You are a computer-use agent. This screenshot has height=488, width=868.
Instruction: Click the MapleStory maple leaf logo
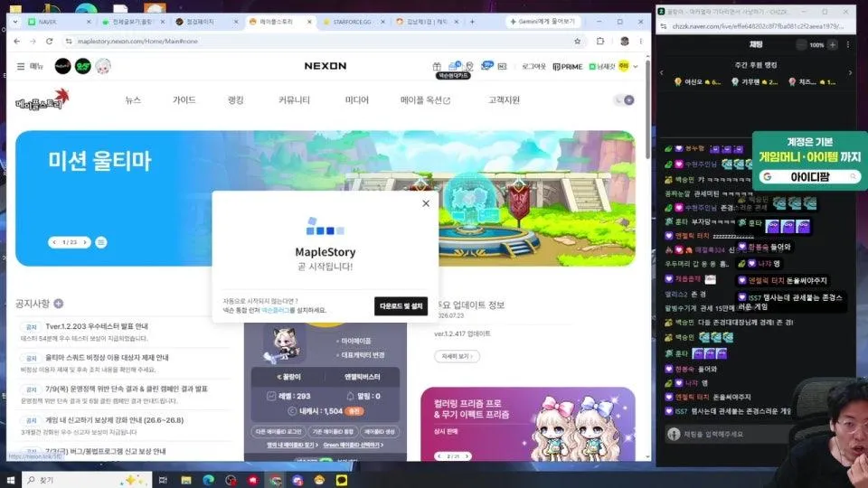[42, 100]
